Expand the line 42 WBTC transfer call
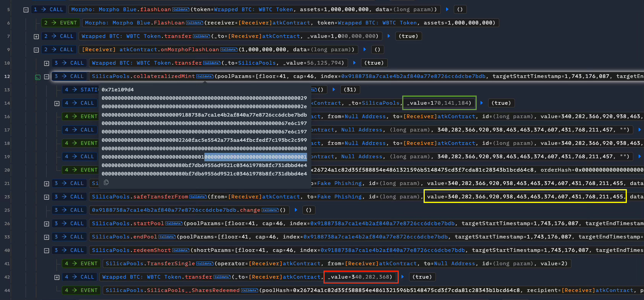Image resolution: width=644 pixels, height=300 pixels. click(x=57, y=277)
